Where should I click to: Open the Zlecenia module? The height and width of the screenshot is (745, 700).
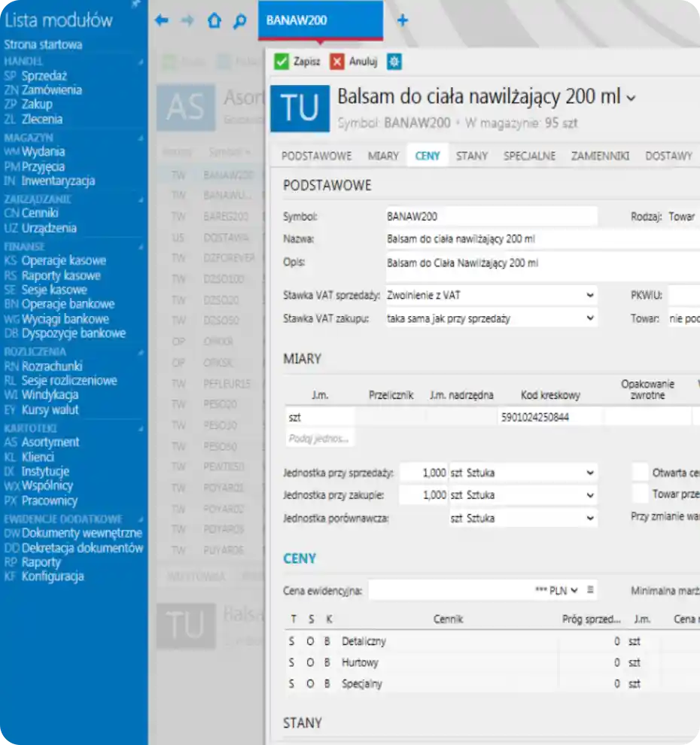(42, 119)
